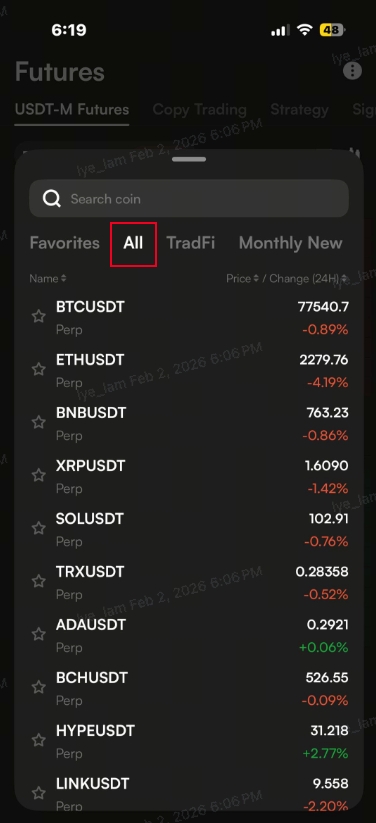The image size is (376, 823).
Task: Toggle the ETHUSDT favorite star
Action: 38,370
